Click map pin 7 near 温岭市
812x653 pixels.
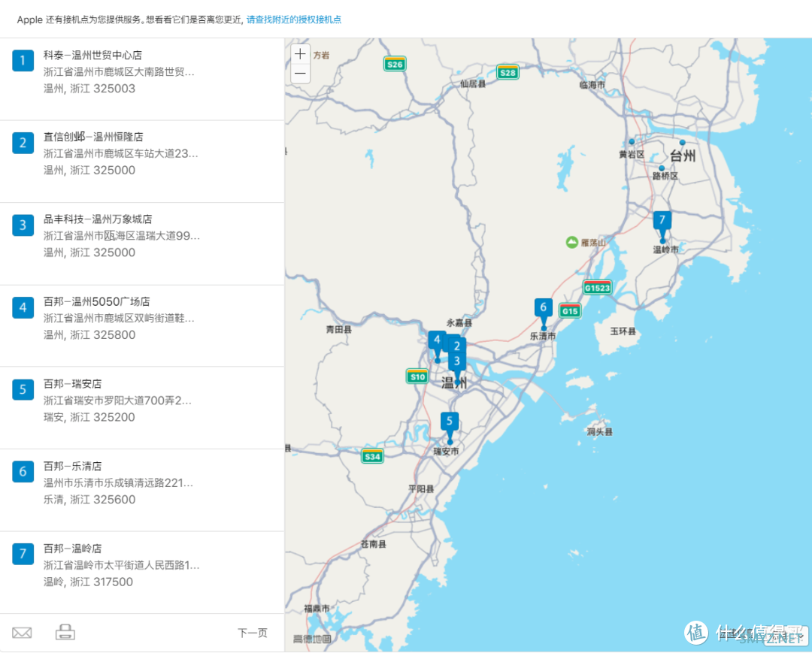point(662,221)
